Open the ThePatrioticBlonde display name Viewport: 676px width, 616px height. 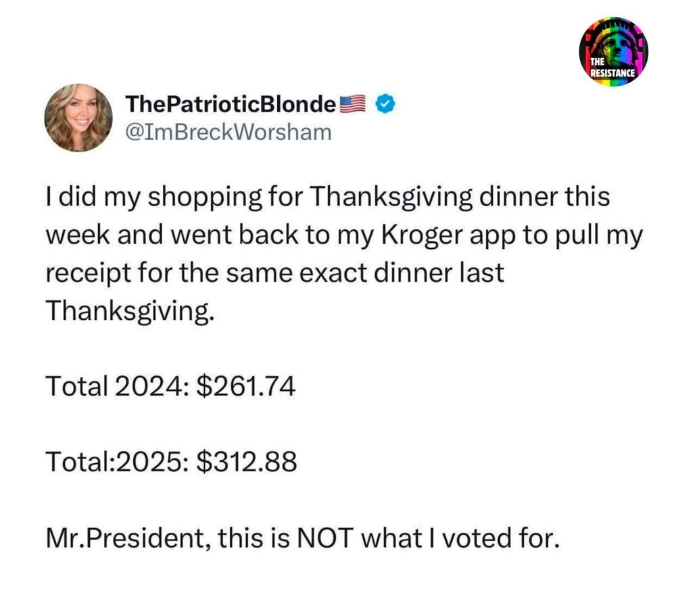(231, 105)
